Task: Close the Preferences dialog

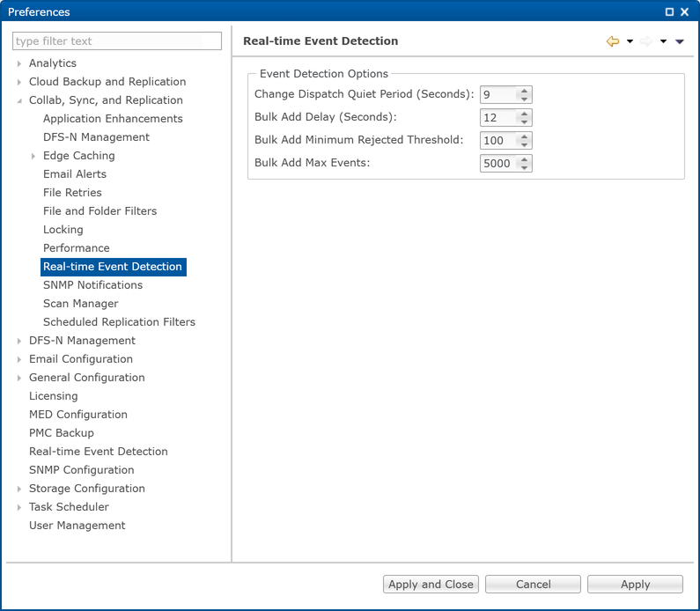Action: [x=685, y=12]
